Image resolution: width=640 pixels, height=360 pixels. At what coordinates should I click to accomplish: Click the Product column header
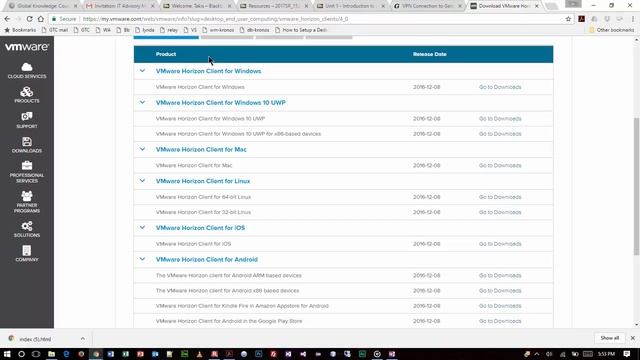coord(166,54)
